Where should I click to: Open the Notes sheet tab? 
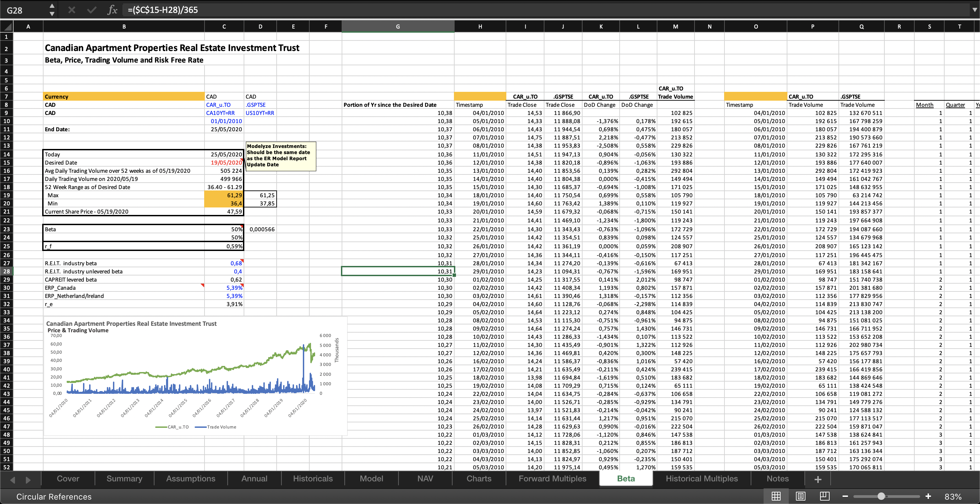click(x=778, y=478)
